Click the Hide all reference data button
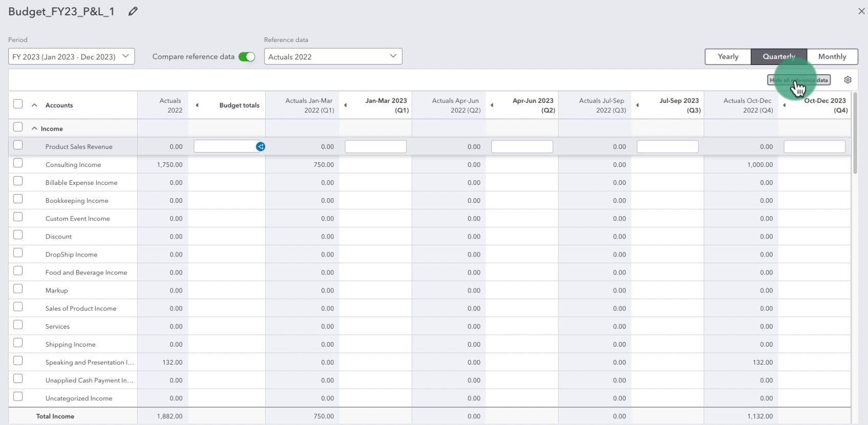The width and height of the screenshot is (868, 425). pyautogui.click(x=798, y=80)
